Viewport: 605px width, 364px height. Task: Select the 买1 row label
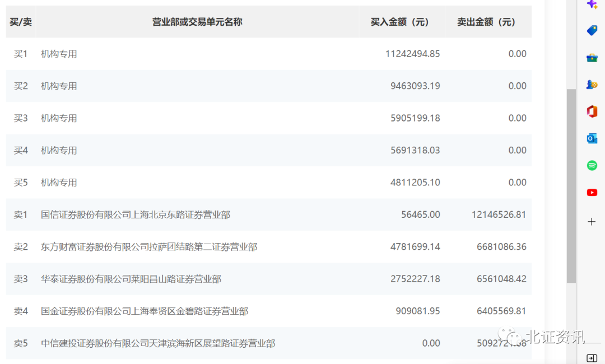click(x=21, y=54)
